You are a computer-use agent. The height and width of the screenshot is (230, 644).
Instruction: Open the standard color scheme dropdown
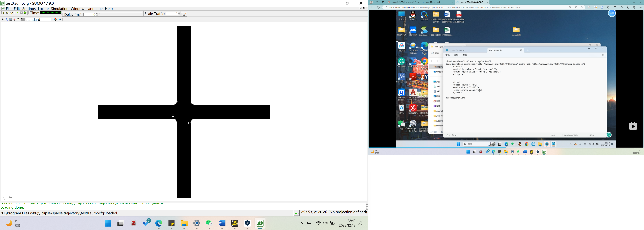coord(52,20)
